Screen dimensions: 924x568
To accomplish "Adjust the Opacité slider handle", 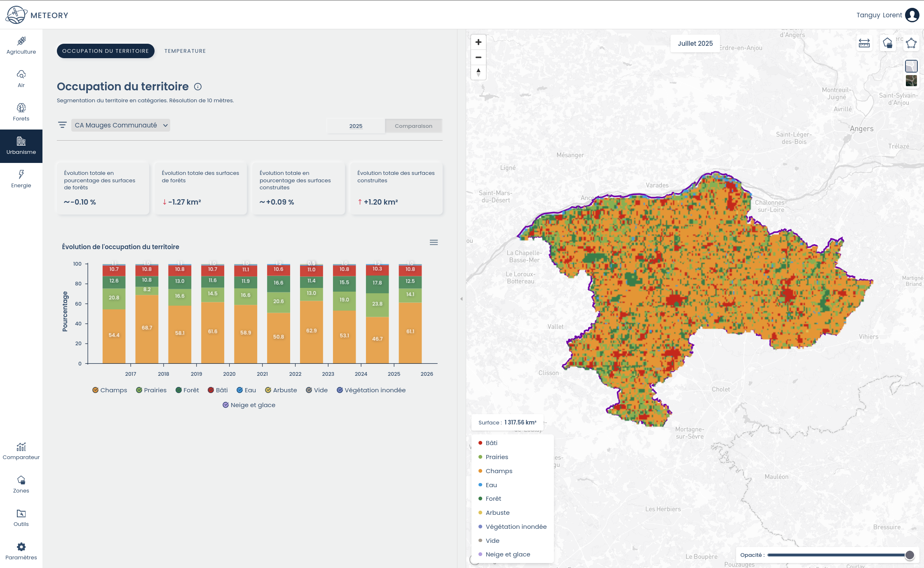I will pyautogui.click(x=910, y=555).
